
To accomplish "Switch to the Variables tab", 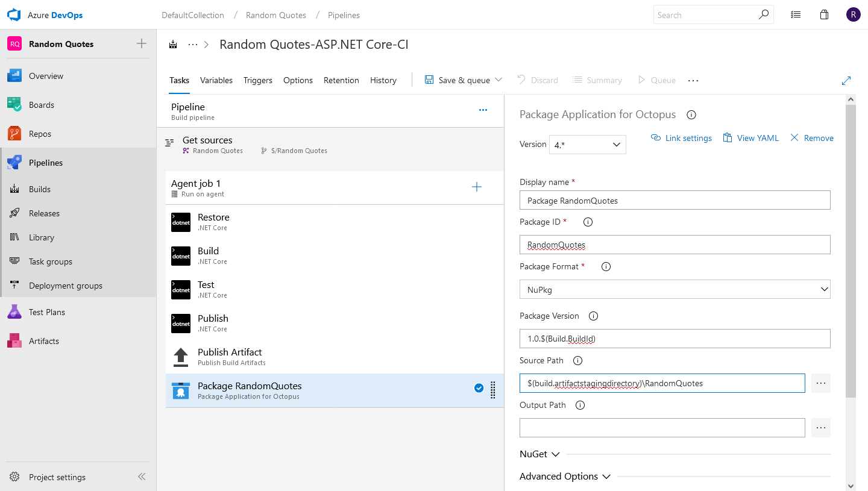I will 216,80.
